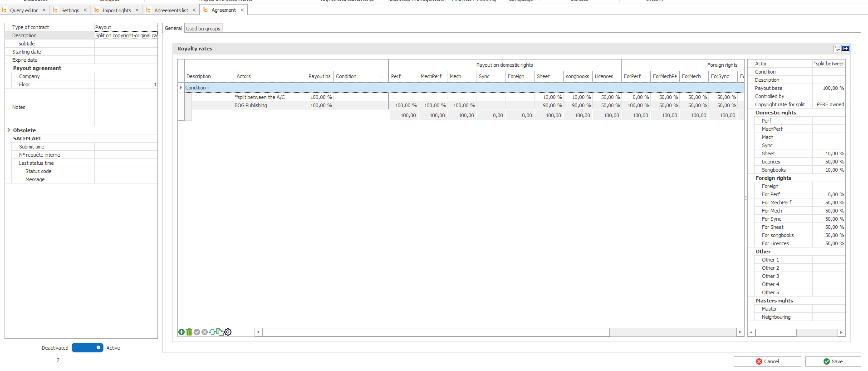Click the green trash delete icon
The width and height of the screenshot is (868, 371).
coord(189,332)
